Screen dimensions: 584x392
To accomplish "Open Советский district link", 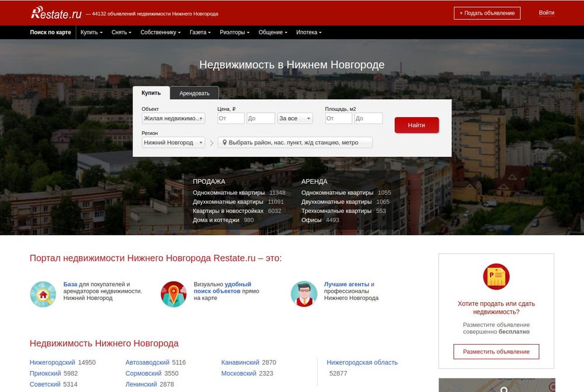I will [45, 384].
